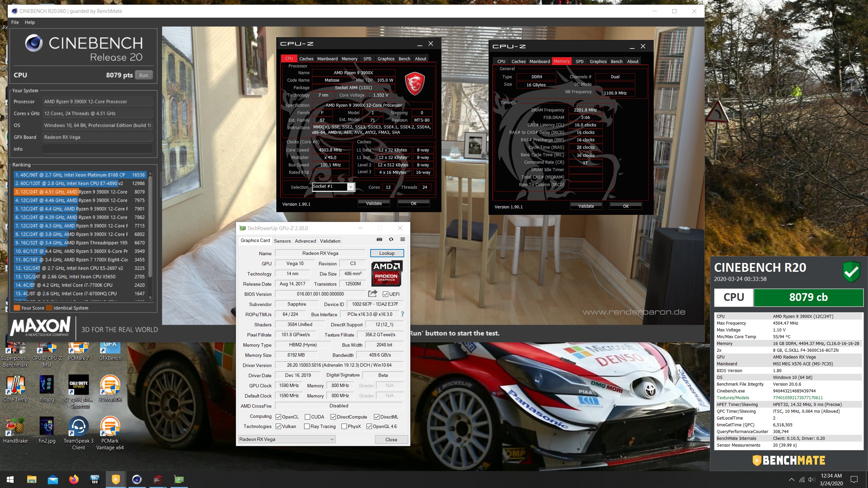Screen dimensions: 868x488
Task: Click GPU-Z refresh icon
Action: [391, 239]
